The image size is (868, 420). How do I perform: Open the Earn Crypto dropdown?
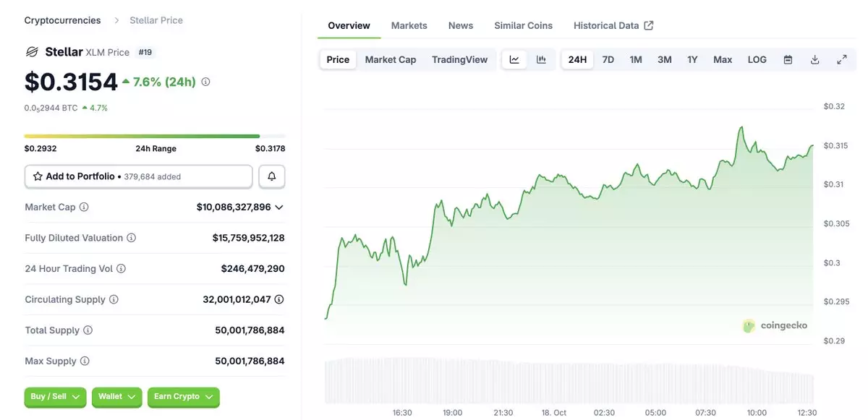pos(183,397)
